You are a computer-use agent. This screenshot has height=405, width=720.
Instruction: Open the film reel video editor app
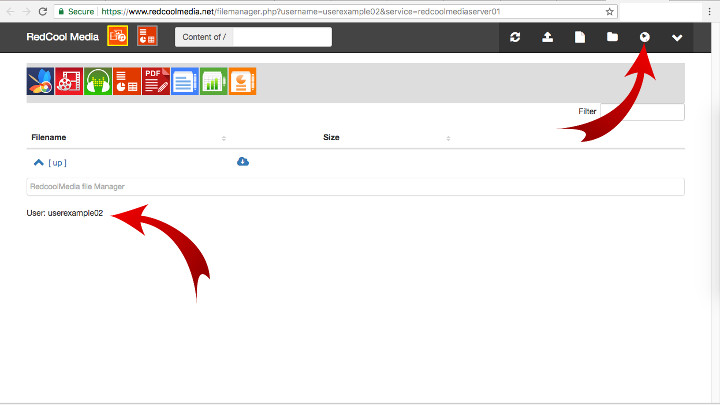69,82
